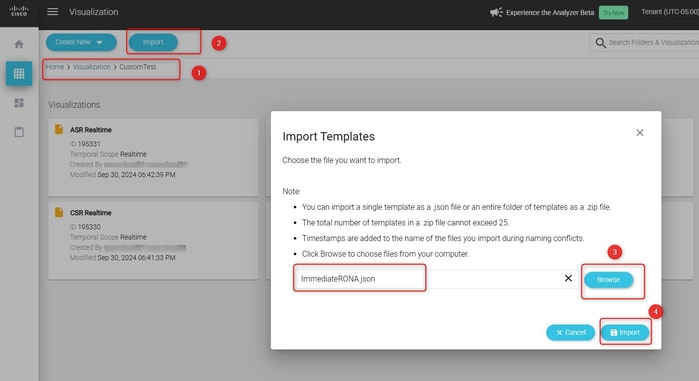Screen dimensions: 699x381
Task: Go to Home via sidebar house icon
Action: pos(19,44)
